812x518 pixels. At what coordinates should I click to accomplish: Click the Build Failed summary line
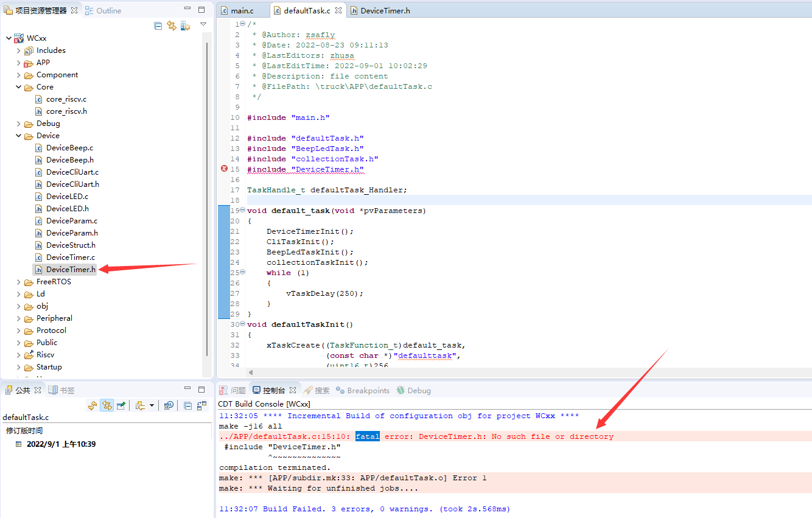pyautogui.click(x=365, y=509)
